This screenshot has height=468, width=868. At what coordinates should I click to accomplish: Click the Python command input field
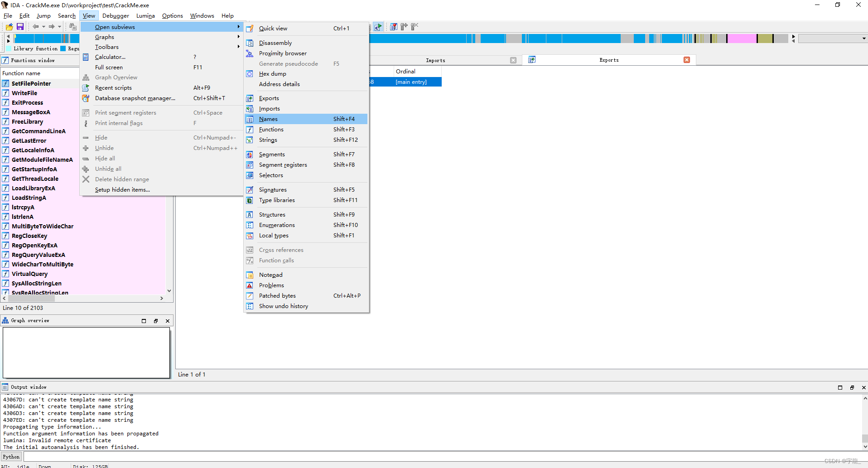tap(445, 457)
